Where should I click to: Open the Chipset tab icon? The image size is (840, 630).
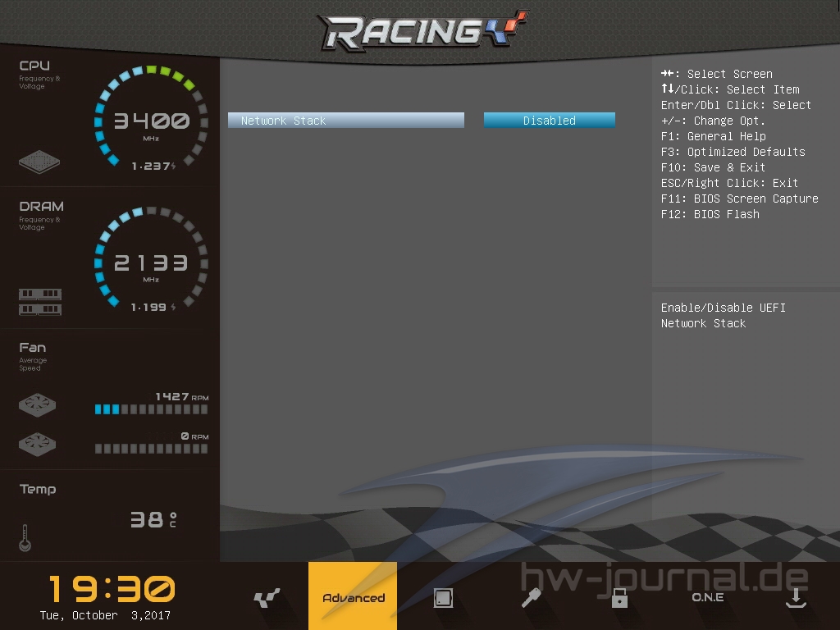pyautogui.click(x=443, y=597)
